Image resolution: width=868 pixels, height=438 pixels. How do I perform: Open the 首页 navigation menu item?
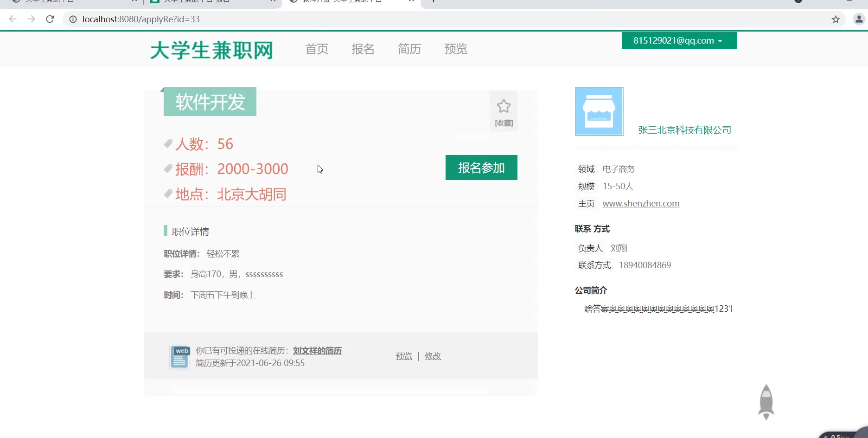tap(317, 49)
